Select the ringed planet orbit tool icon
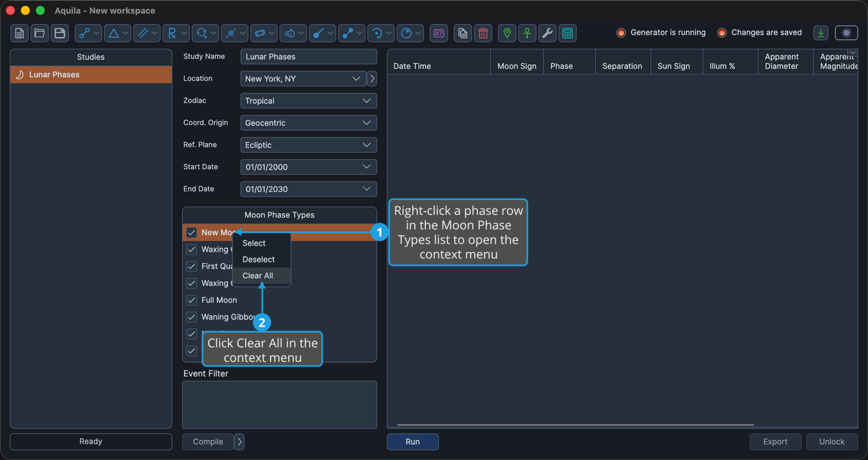Screen dimensions: 868x460 260,33
